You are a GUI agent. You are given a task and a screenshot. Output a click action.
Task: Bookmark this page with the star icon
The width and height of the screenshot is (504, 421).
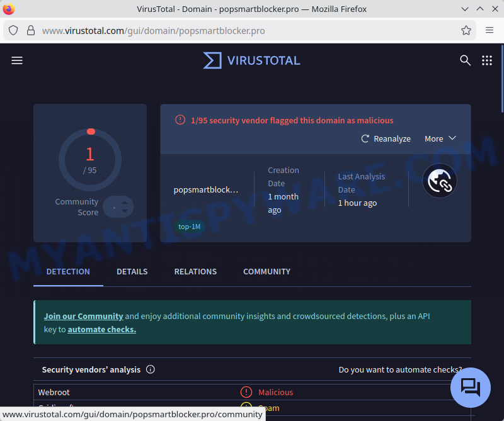[466, 30]
